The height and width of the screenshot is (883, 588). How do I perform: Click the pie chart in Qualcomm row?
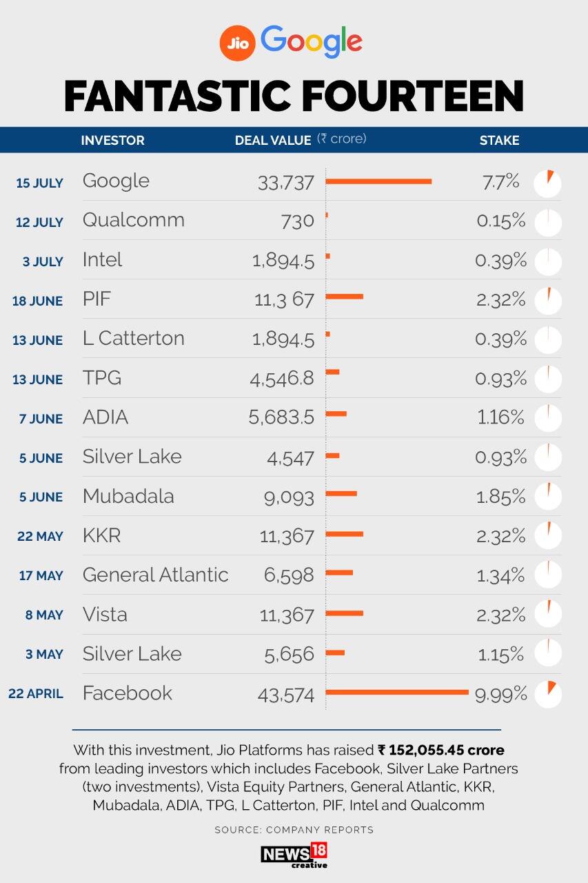pos(548,222)
